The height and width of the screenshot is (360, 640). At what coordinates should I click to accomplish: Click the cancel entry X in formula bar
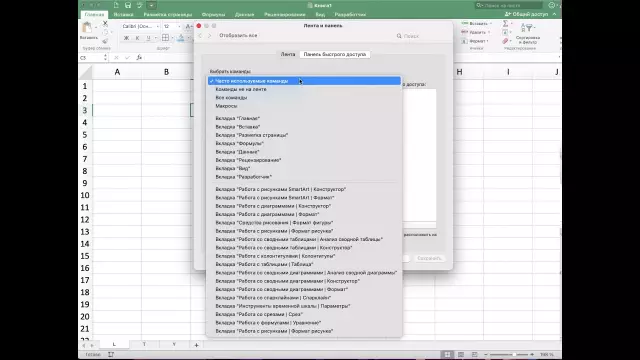(x=116, y=58)
